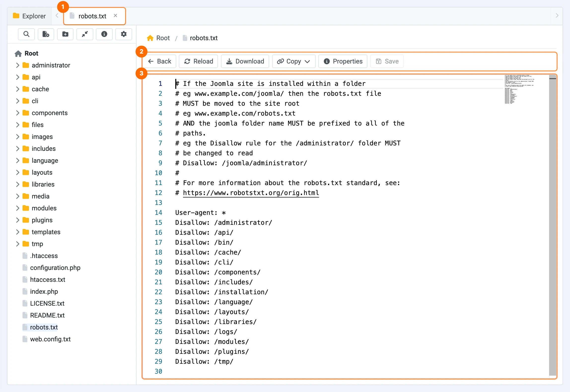Click the new folder icon
Screen dimensions: 570x392
click(65, 34)
